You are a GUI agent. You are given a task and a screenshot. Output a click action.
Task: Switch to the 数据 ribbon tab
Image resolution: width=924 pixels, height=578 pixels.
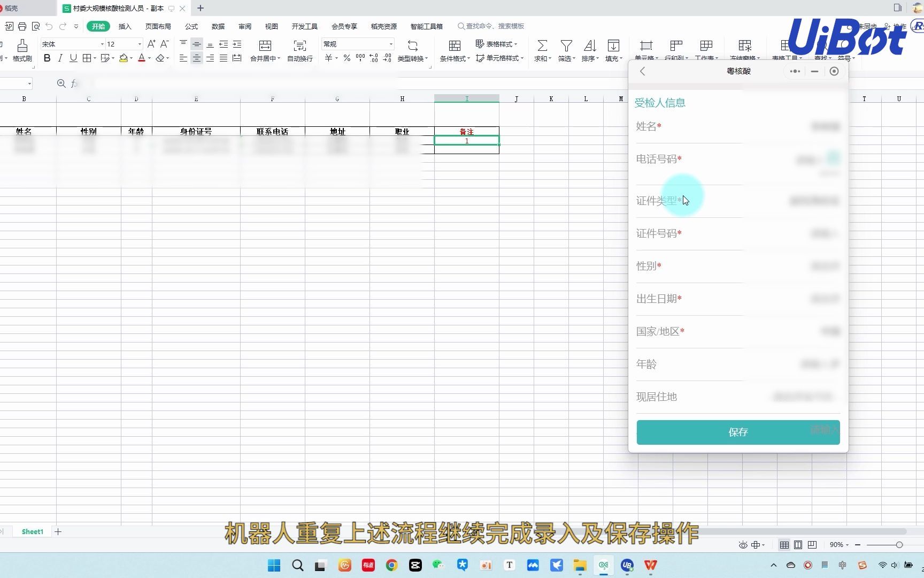click(x=218, y=26)
